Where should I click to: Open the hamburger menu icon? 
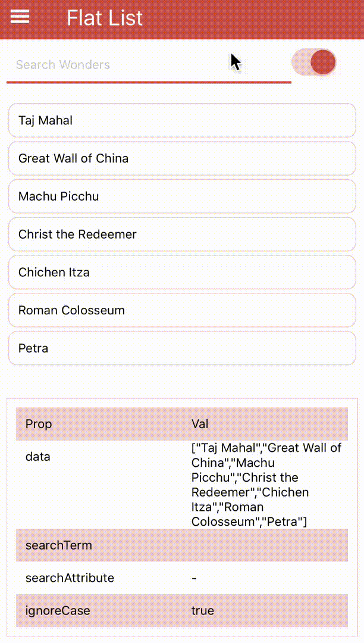click(20, 17)
